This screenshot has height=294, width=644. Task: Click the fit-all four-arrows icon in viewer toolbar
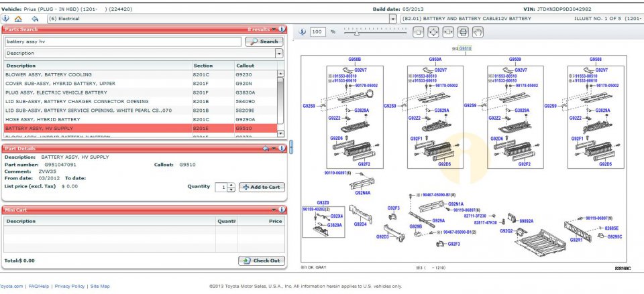[x=433, y=31]
